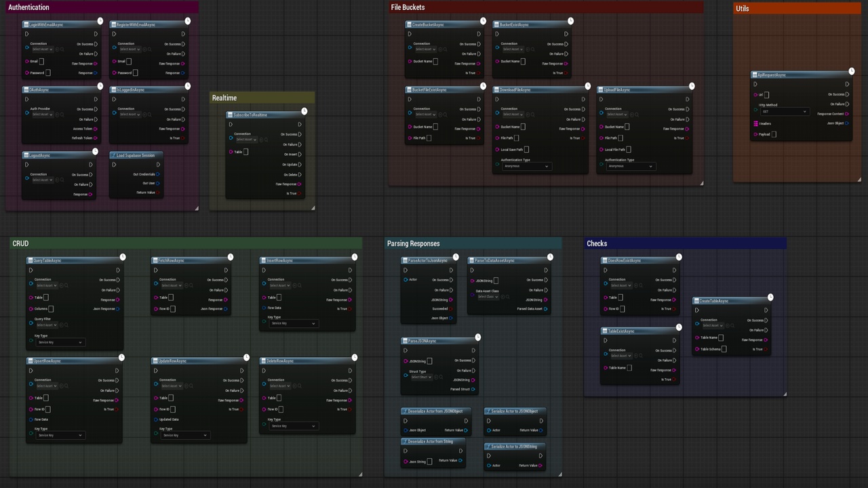Click the Email input field on LoginWithEmailAsync
This screenshot has height=488, width=868.
[41, 62]
